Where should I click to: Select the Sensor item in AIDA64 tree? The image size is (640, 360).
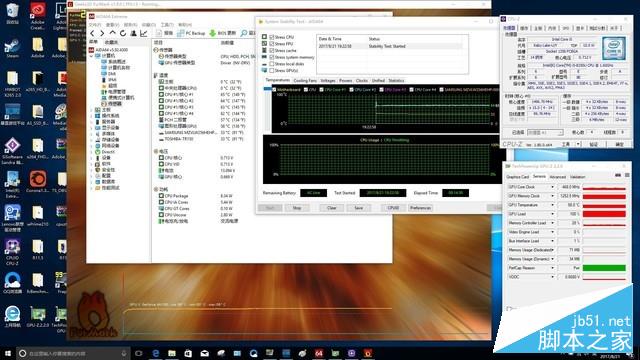click(111, 104)
